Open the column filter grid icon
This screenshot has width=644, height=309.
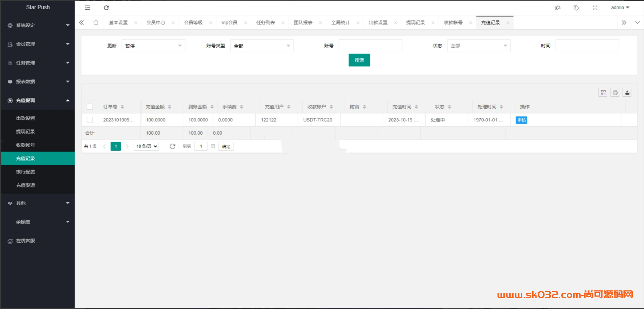pyautogui.click(x=603, y=93)
